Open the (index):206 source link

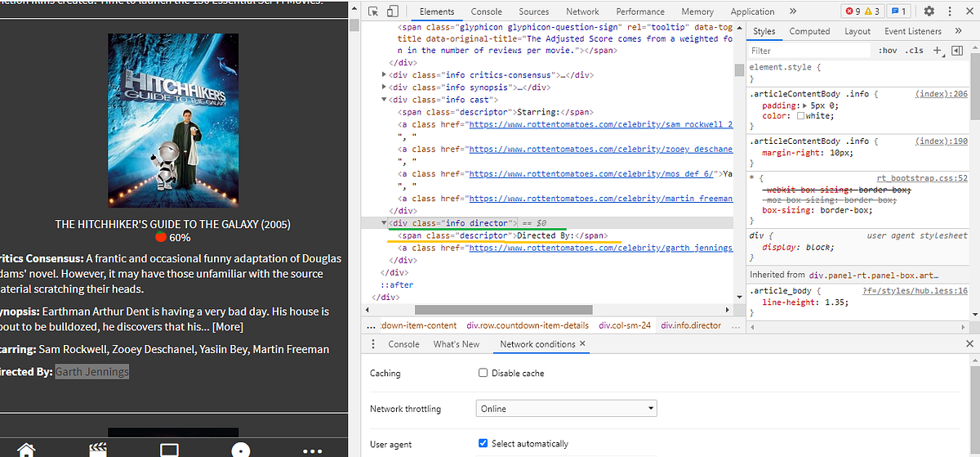pos(941,94)
